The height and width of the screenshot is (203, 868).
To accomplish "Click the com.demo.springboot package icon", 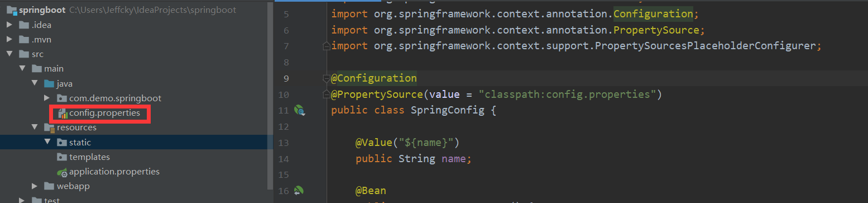I will click(x=62, y=98).
